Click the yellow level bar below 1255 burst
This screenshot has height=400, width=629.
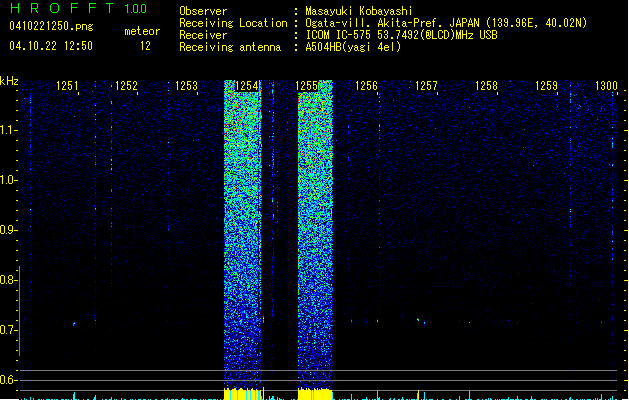tap(315, 394)
